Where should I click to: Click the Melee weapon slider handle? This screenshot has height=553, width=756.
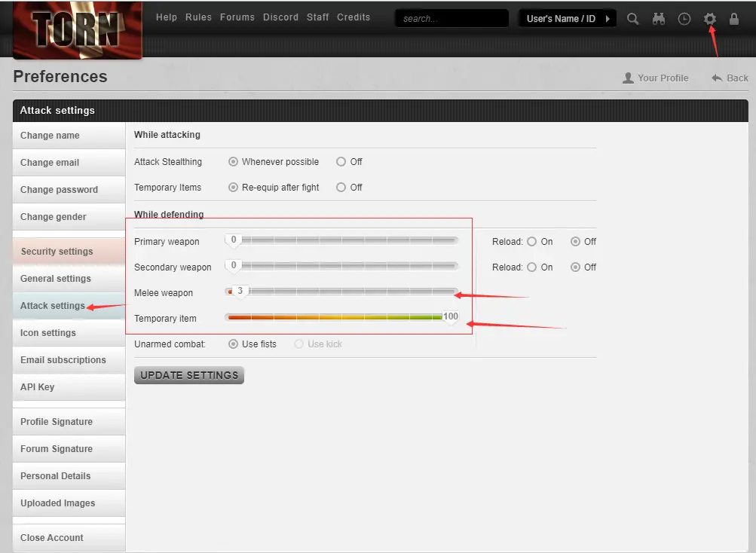coord(240,292)
